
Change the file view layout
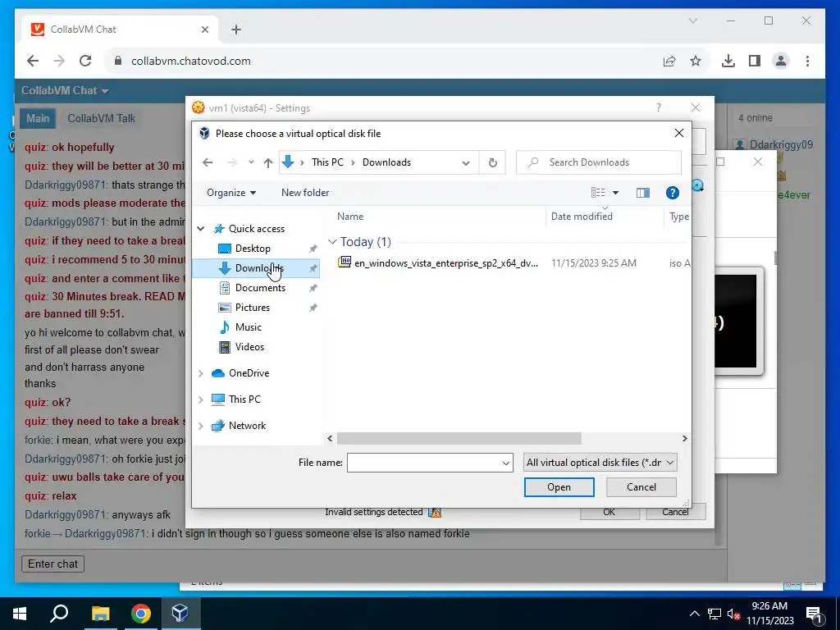(598, 193)
